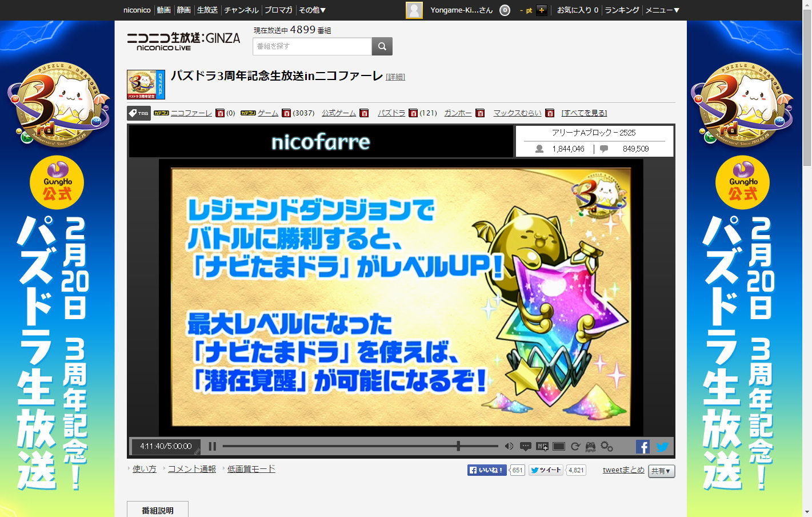Open dictionary icon beside 公式ゲーム tag
This screenshot has height=517, width=812.
point(364,113)
